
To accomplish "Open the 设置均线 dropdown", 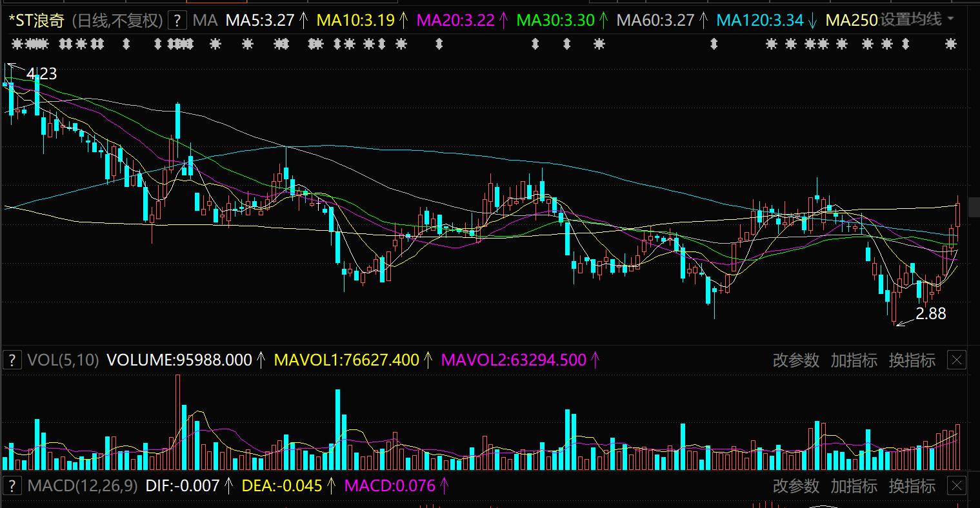I will click(917, 20).
